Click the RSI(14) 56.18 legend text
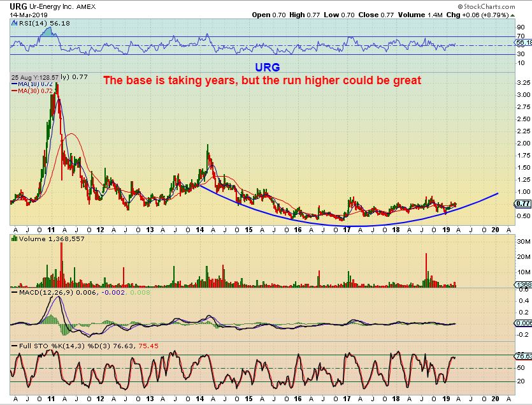This screenshot has height=405, width=532. (x=45, y=23)
